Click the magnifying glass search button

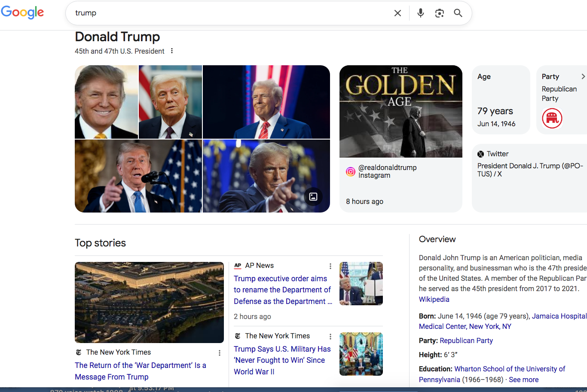point(458,13)
